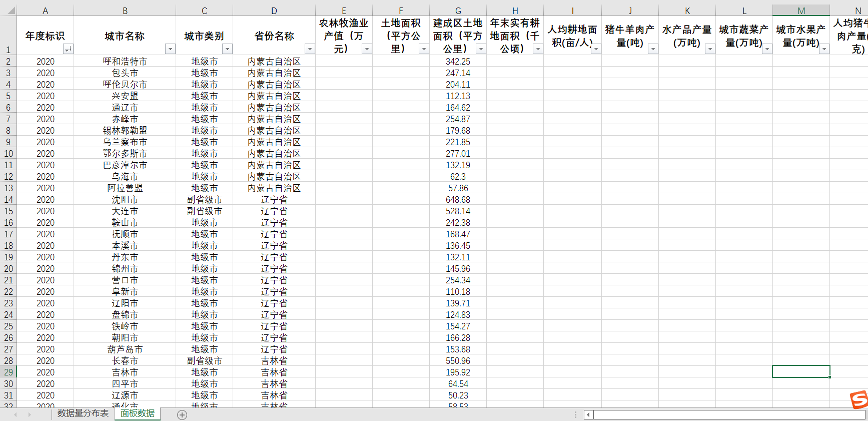
Task: Select row 14 header
Action: (9, 200)
